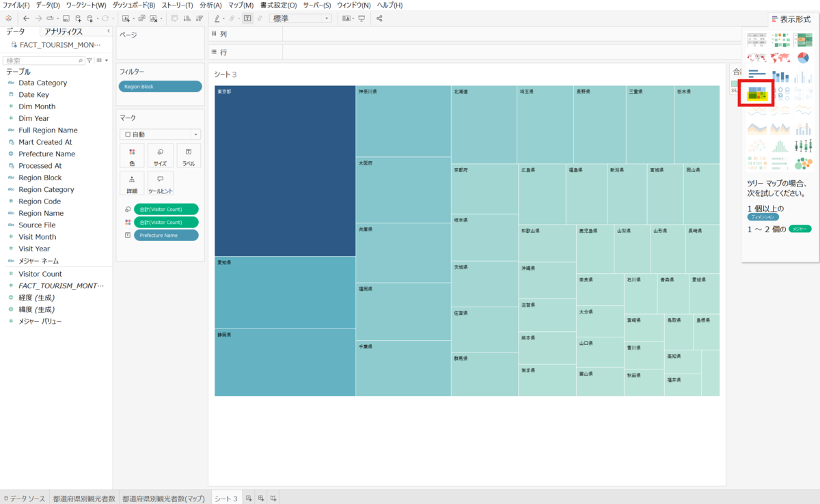Select the pie chart in Show Me
Image resolution: width=820 pixels, height=504 pixels.
tap(804, 58)
